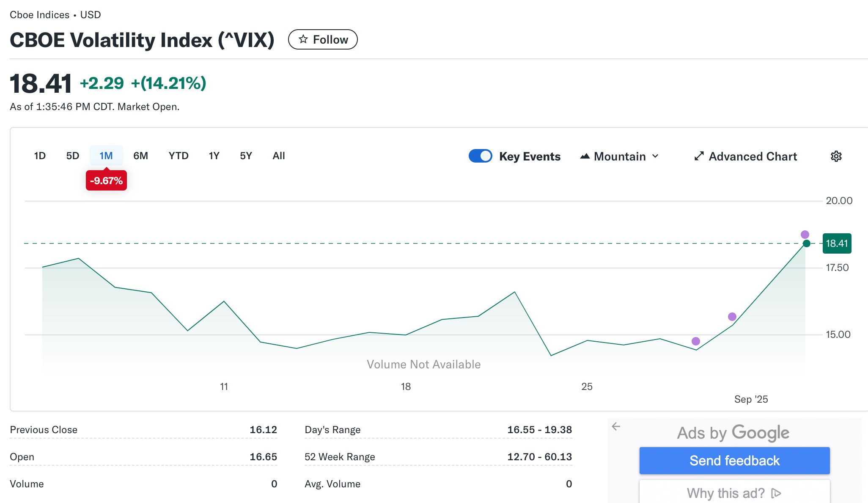Click the green current price endpoint dot
The height and width of the screenshot is (503, 868).
coord(806,243)
